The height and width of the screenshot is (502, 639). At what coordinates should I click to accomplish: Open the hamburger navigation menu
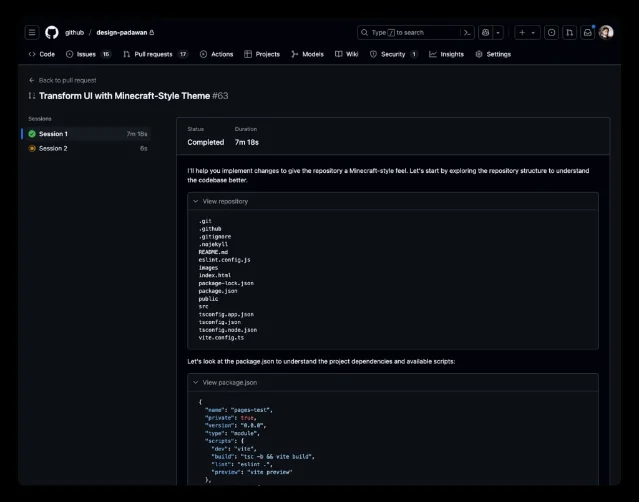[x=32, y=33]
